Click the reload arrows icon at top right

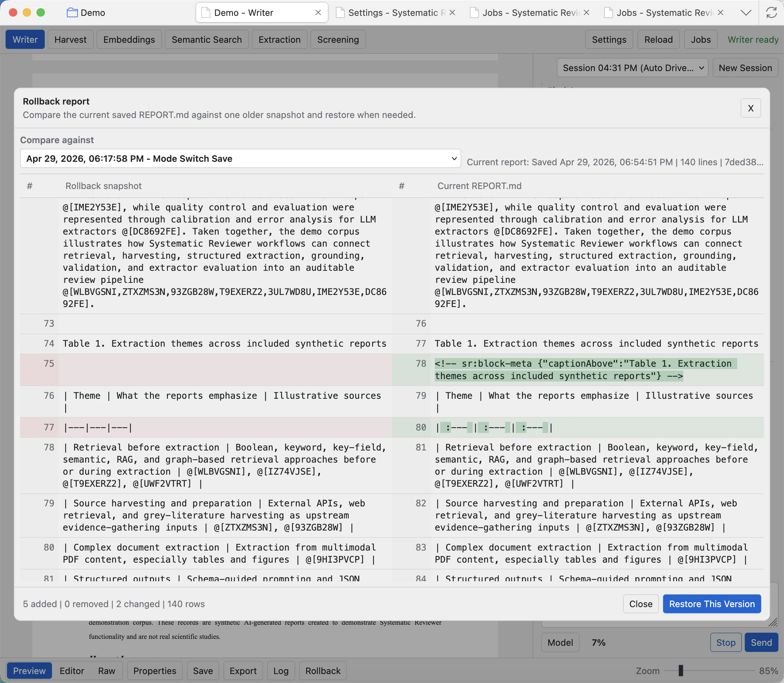772,12
